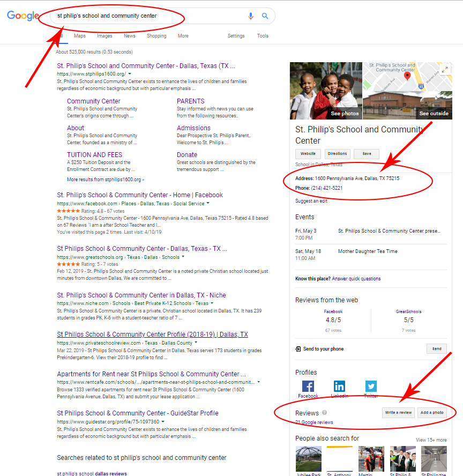Open dropdown arrow beside rentcafe.com result URL
This screenshot has width=463, height=476.
pos(258,382)
